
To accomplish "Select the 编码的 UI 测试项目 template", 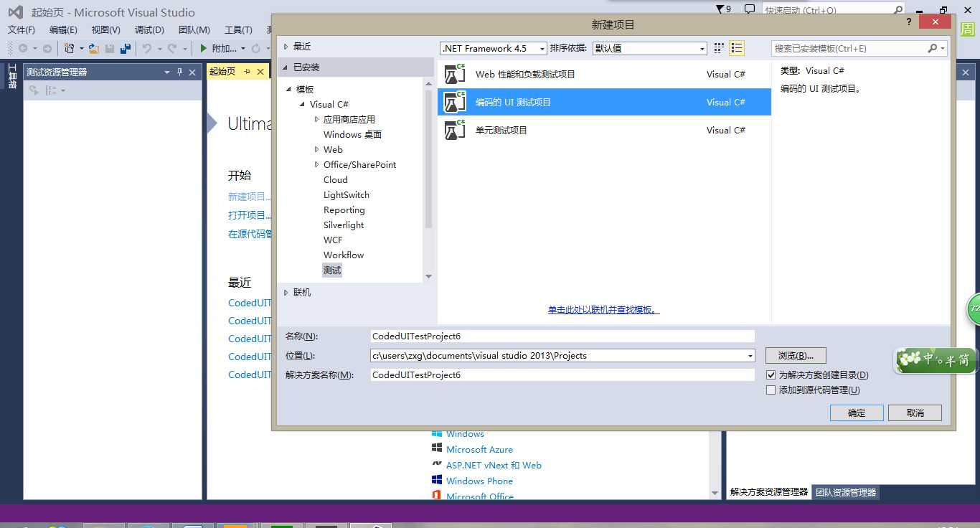I will pyautogui.click(x=604, y=103).
